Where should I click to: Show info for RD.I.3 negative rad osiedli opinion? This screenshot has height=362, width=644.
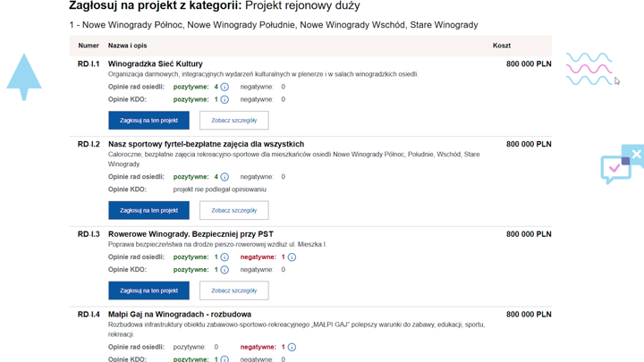[292, 257]
